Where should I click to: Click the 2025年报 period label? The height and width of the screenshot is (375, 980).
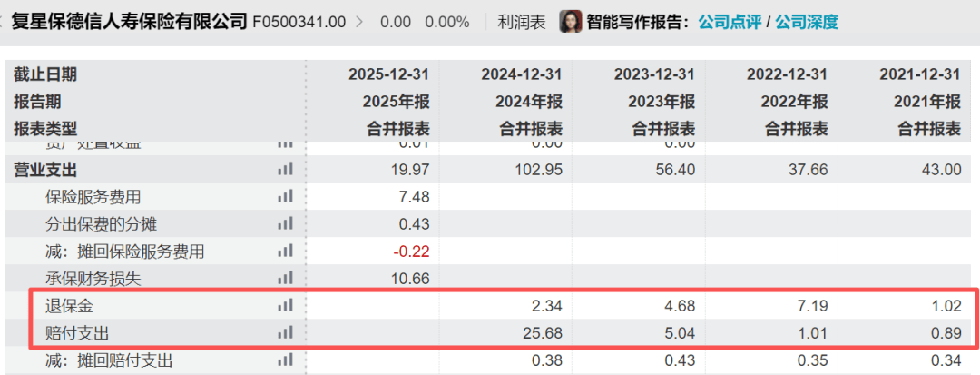click(x=398, y=102)
